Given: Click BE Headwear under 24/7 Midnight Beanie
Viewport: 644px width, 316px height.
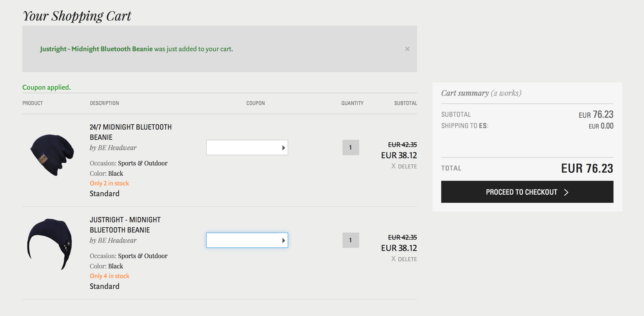Looking at the screenshot, I should point(117,148).
